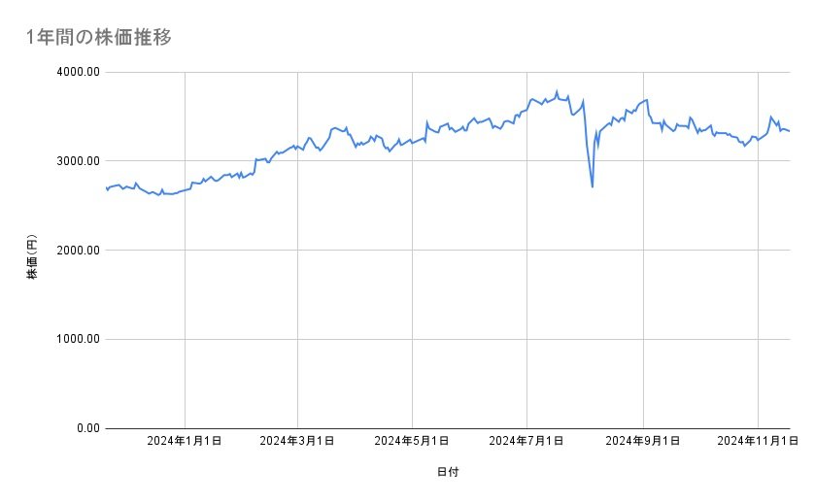Click the chart title 1年間の株価推移
The height and width of the screenshot is (504, 815).
[100, 37]
